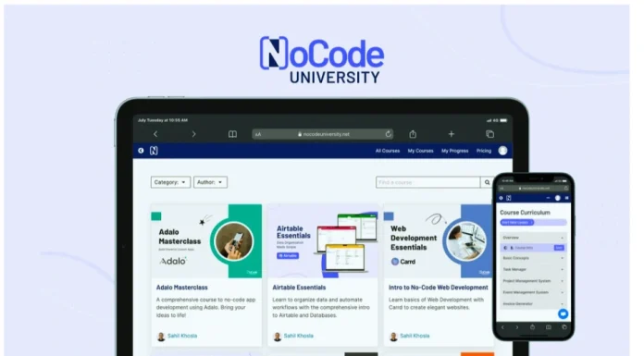Click the aA reader text-size control
Viewport: 644px width, 356px height.
click(258, 134)
